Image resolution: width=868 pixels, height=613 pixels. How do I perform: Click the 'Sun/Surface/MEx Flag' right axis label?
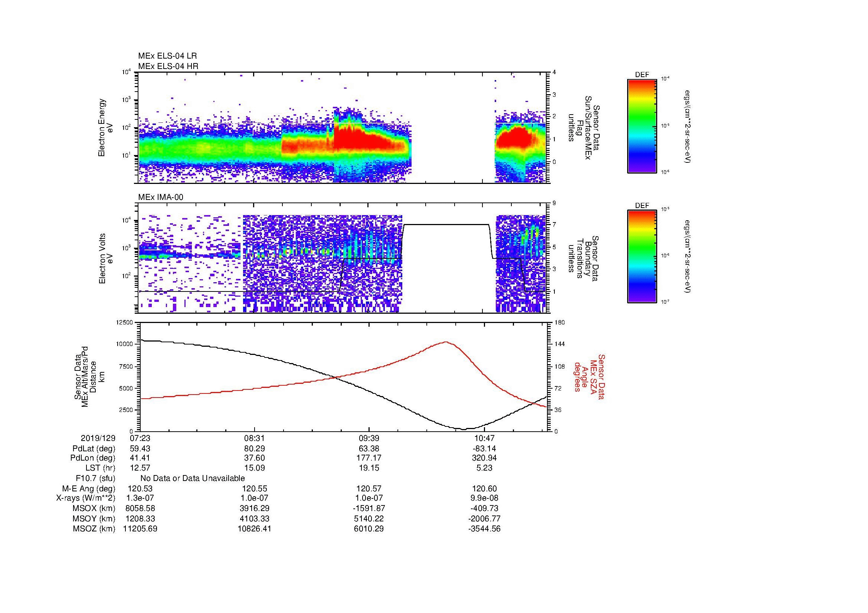click(x=584, y=128)
